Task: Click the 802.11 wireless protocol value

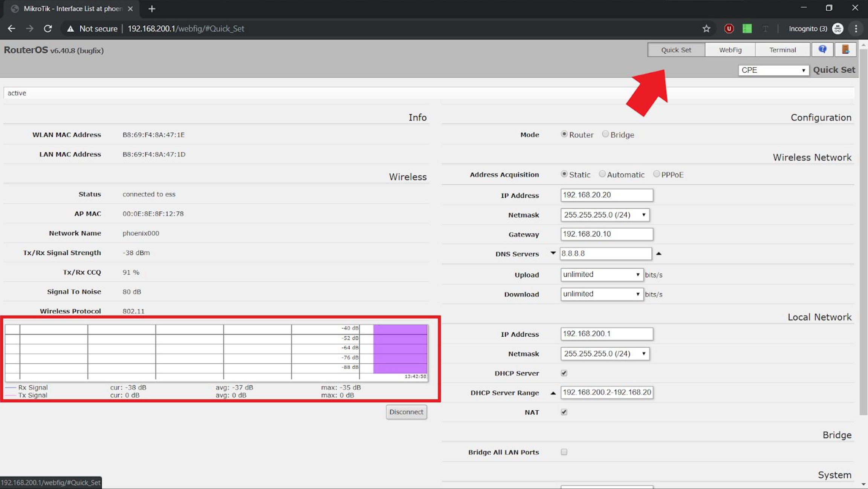Action: pyautogui.click(x=133, y=311)
